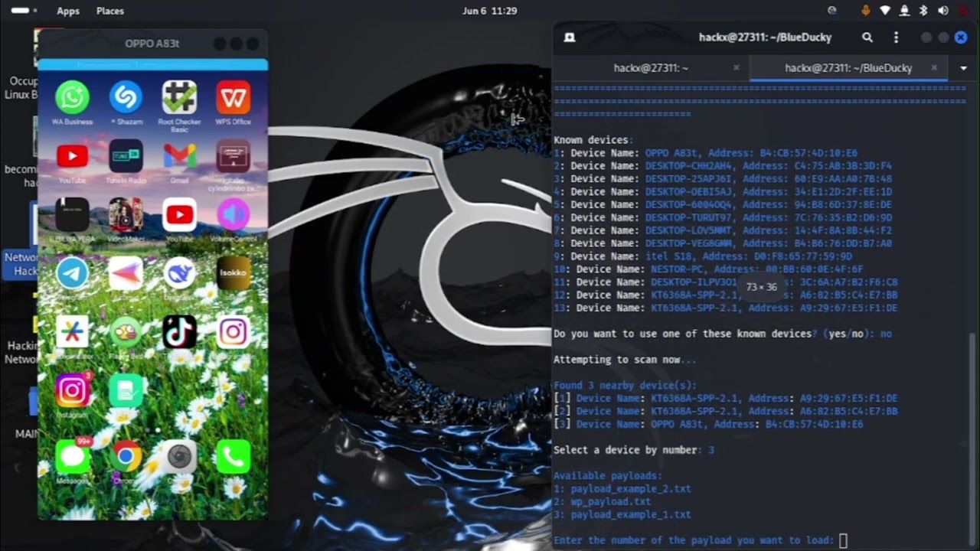Open Isokko app icon
This screenshot has height=551, width=980.
[x=234, y=274]
